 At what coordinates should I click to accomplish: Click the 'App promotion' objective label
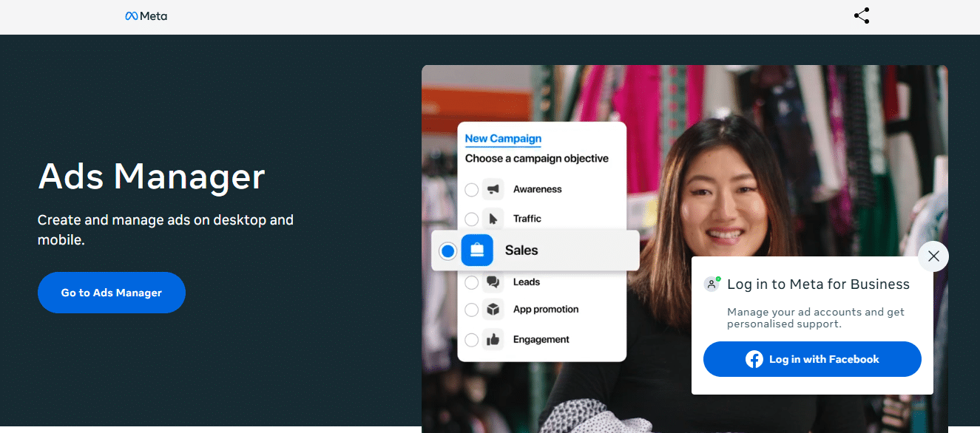pos(546,310)
